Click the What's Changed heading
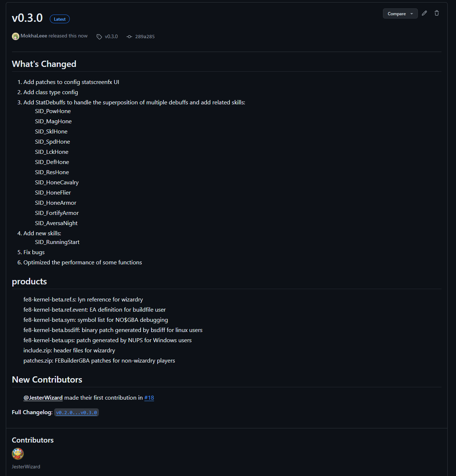This screenshot has width=456, height=476. pyautogui.click(x=44, y=64)
